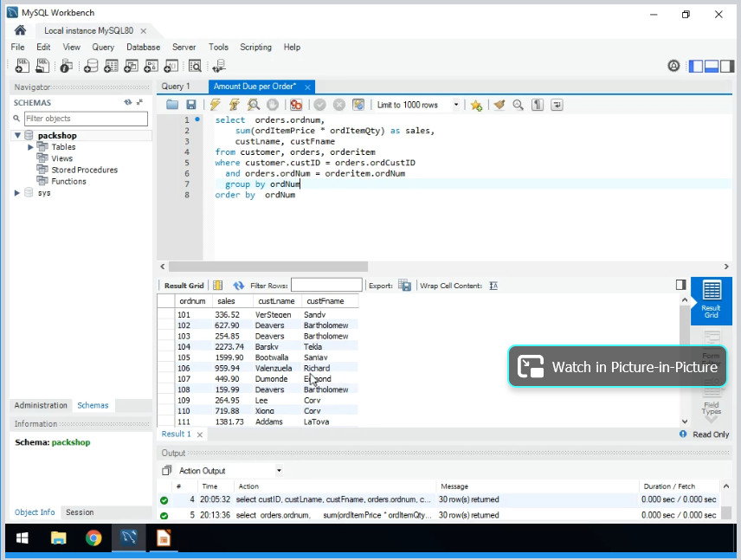Export the recordset using the Export icon
The image size is (741, 560).
pos(404,286)
